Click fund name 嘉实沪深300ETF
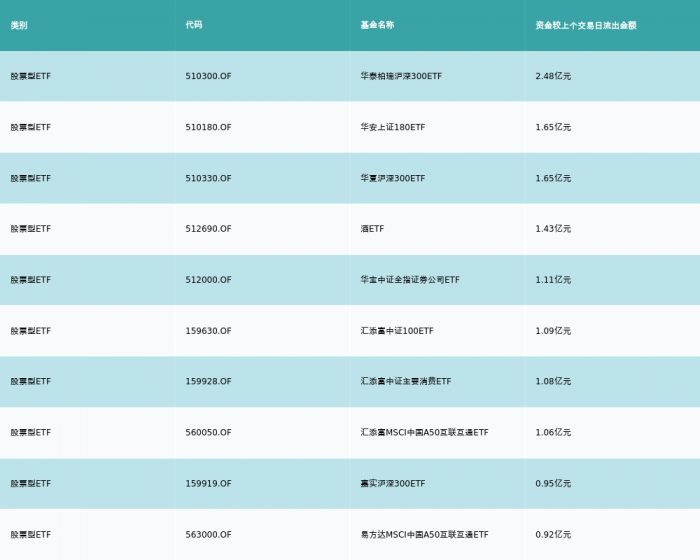This screenshot has height=560, width=700. click(393, 484)
